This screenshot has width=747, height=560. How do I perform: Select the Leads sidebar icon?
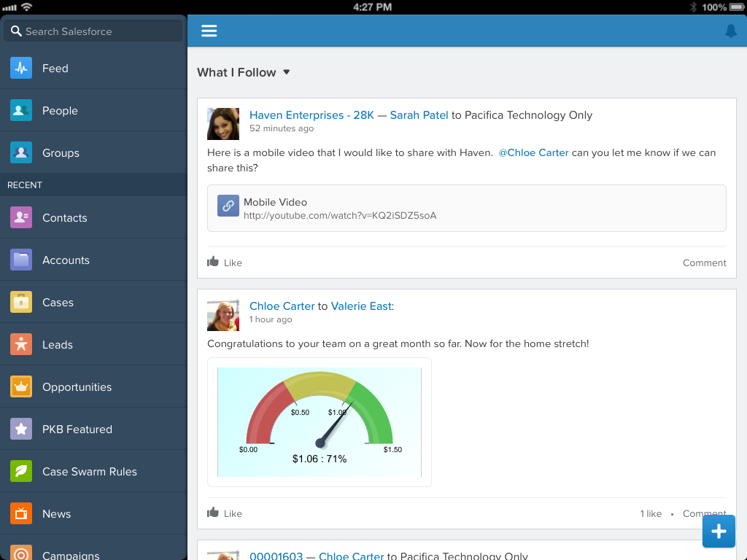click(21, 344)
